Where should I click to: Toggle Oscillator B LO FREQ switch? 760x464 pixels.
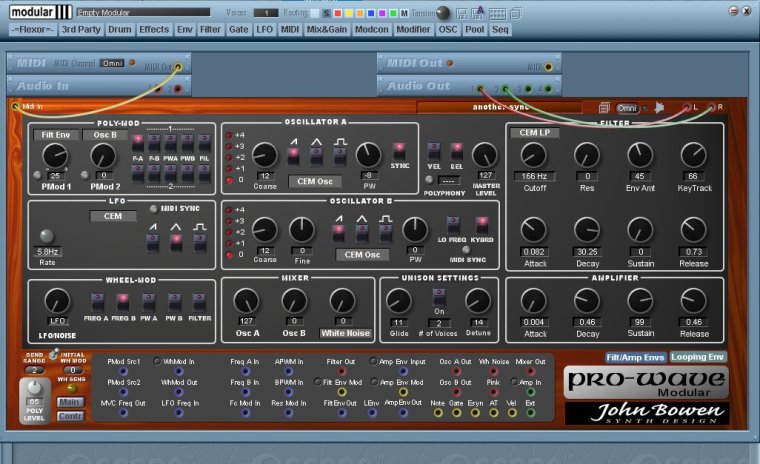pyautogui.click(x=453, y=226)
